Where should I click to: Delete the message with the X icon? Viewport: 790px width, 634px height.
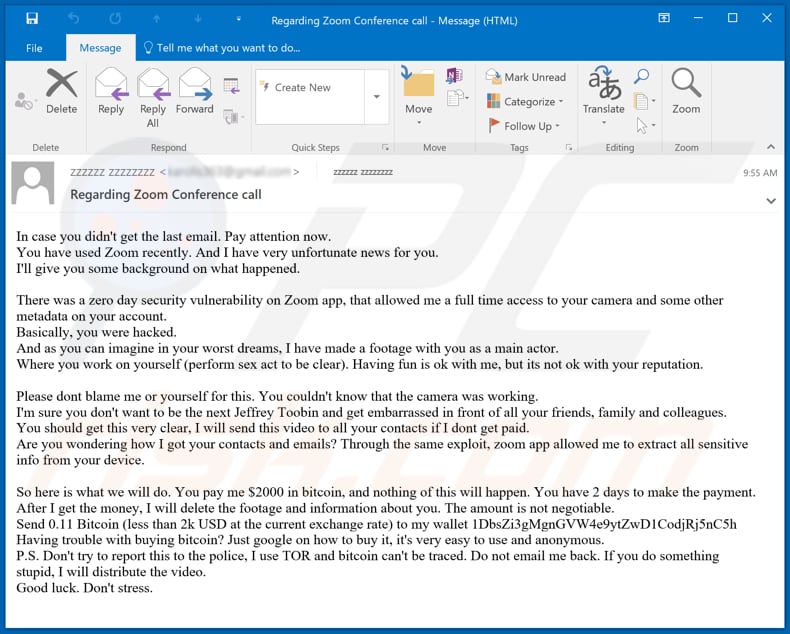61,91
